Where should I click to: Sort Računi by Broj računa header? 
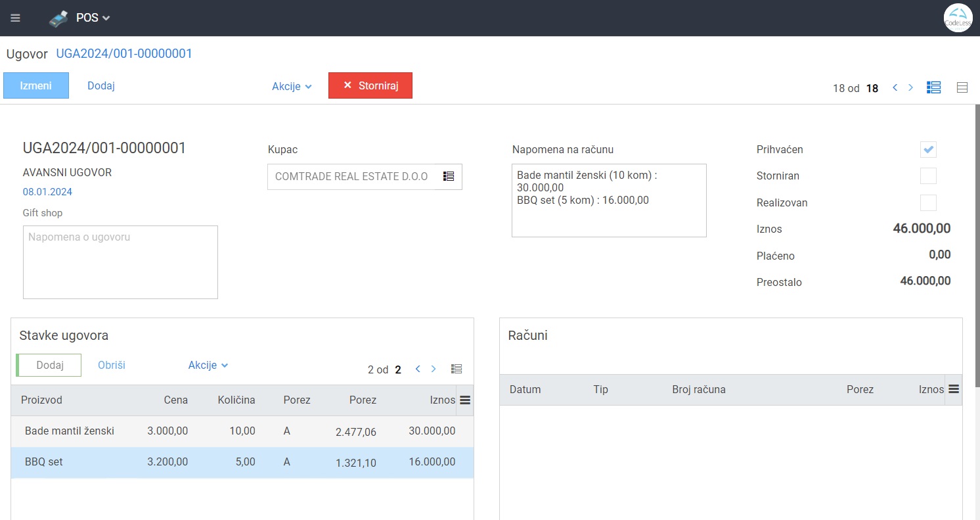(x=699, y=389)
